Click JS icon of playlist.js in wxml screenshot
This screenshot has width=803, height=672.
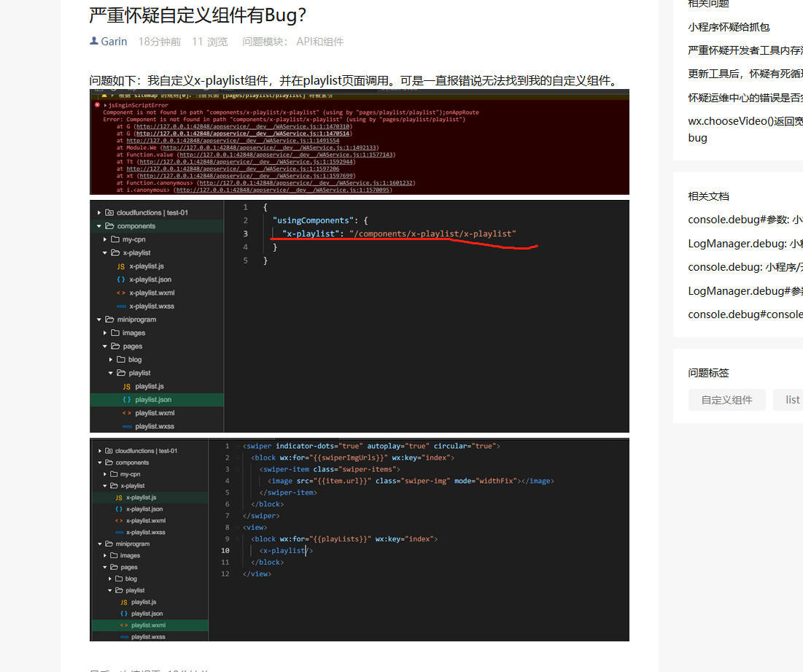coord(124,603)
